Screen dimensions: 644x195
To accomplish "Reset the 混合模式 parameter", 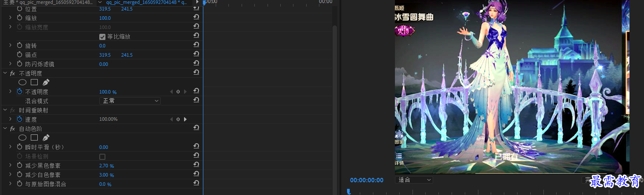I will 196,101.
